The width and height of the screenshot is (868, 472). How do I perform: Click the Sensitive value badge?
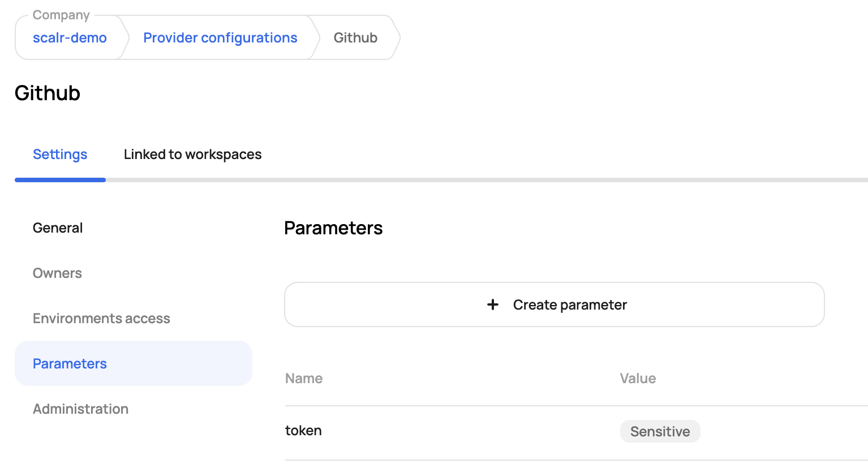coord(660,431)
